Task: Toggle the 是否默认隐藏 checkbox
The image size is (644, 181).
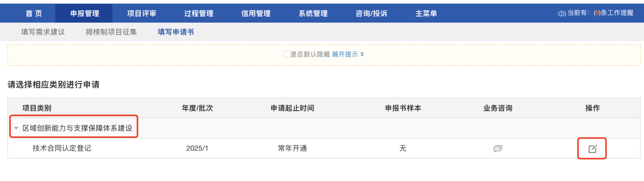Action: tap(287, 54)
